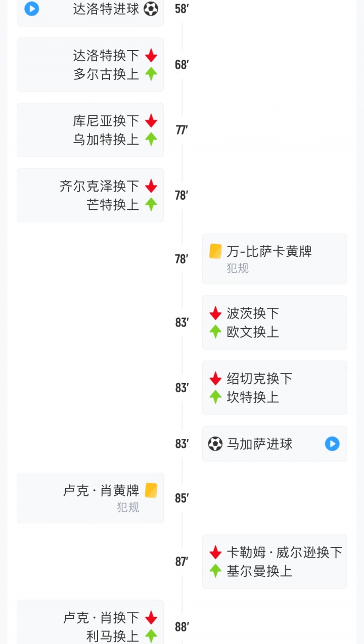Open the 绍切克换下 substitution event

click(259, 379)
